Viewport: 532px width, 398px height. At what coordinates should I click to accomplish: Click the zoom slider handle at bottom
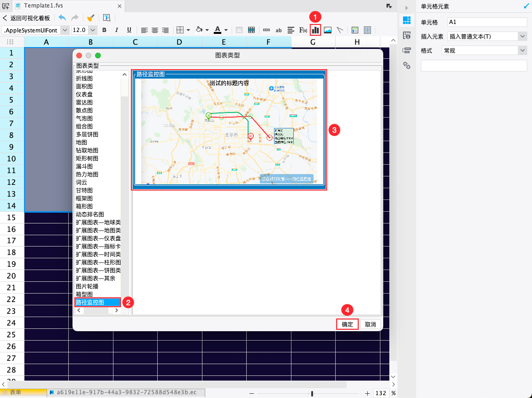[x=312, y=393]
